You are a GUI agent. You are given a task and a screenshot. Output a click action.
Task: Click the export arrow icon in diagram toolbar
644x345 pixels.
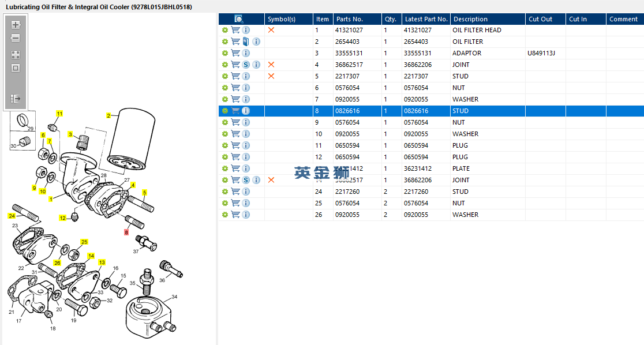(16, 99)
